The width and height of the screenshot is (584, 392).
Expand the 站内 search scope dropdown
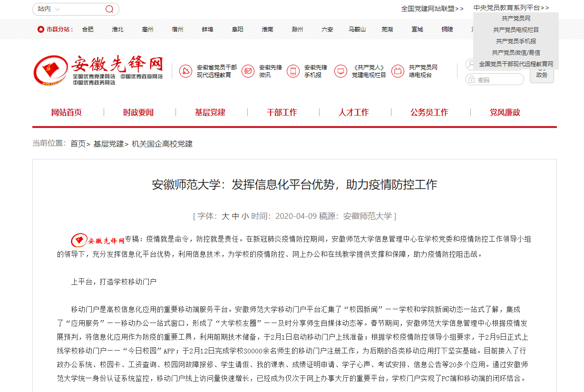coord(49,9)
